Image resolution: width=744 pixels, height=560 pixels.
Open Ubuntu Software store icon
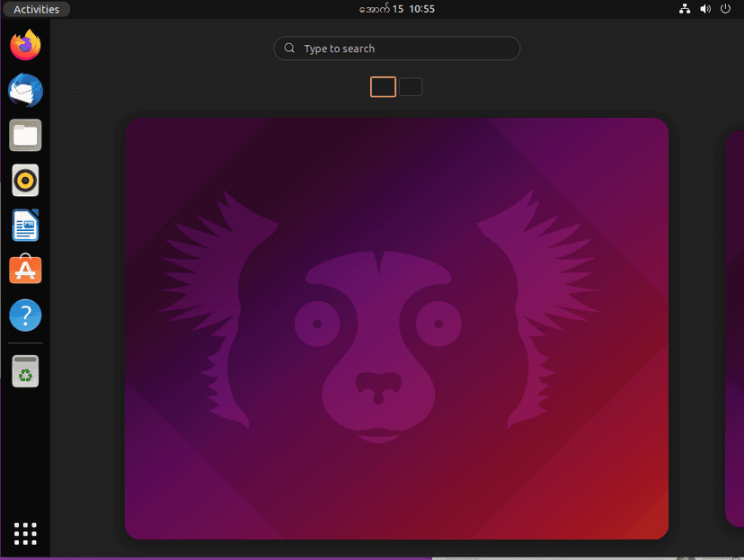point(25,270)
